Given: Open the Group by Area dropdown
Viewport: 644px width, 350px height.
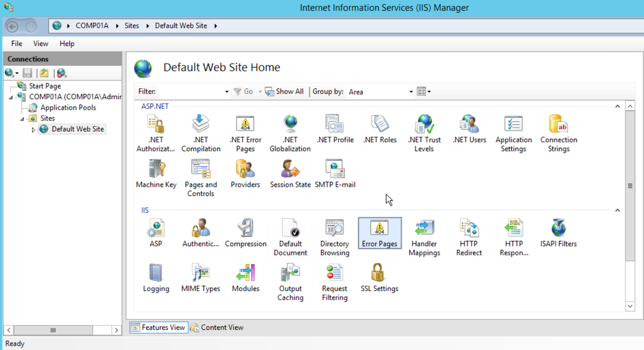Looking at the screenshot, I should click(x=411, y=92).
